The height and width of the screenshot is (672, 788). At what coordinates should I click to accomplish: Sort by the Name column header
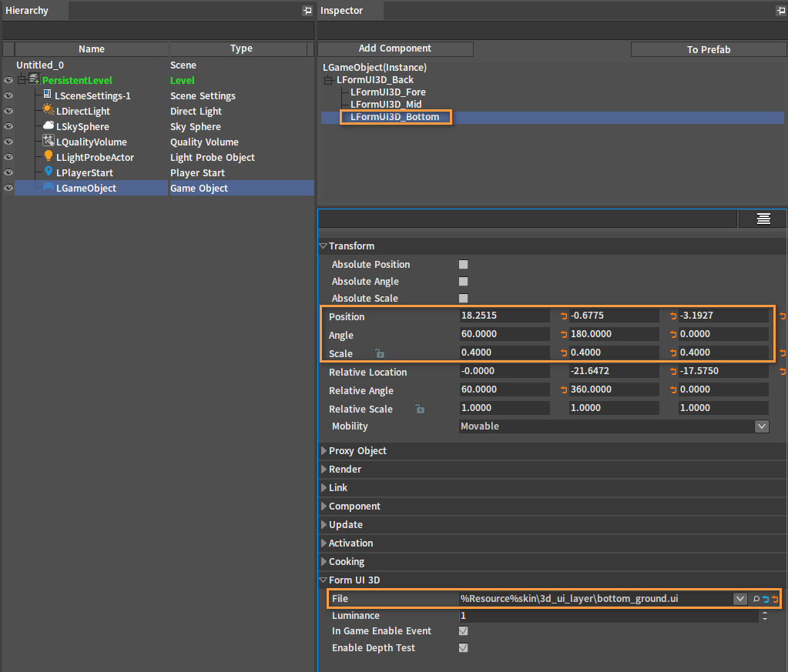(92, 48)
